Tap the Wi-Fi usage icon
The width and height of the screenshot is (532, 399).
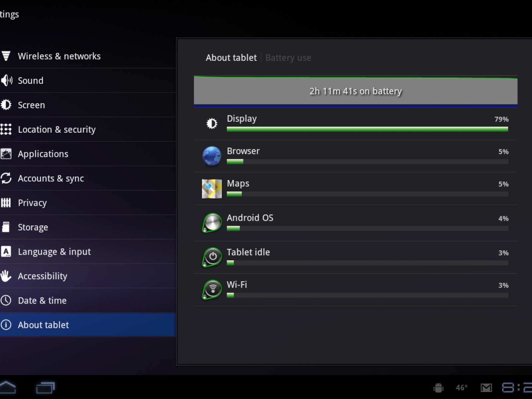(x=212, y=289)
